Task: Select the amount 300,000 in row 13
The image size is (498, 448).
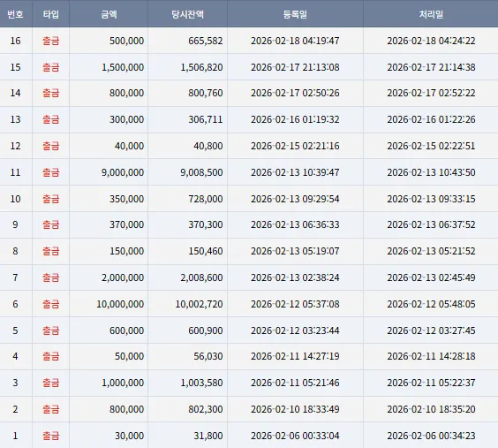Action: 127,119
